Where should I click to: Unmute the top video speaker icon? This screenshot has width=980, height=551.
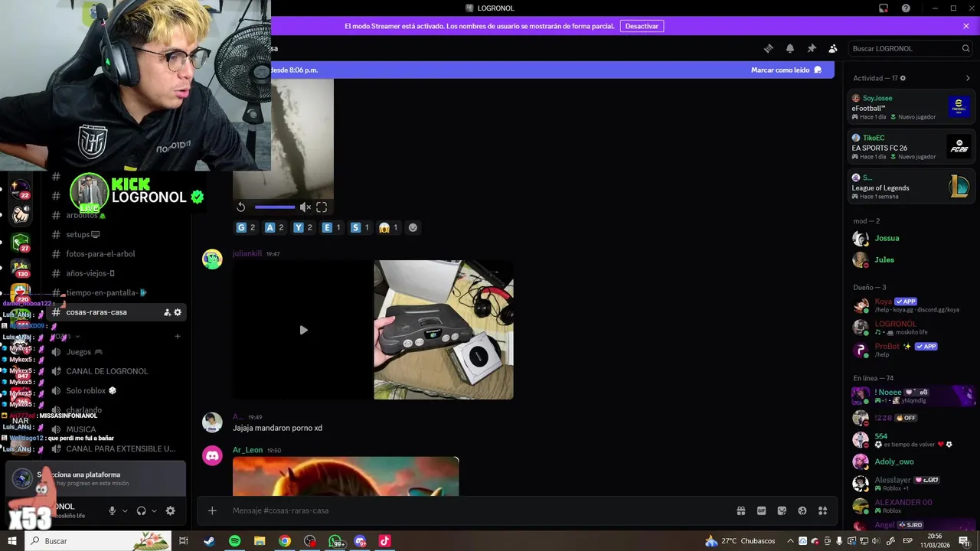[305, 207]
